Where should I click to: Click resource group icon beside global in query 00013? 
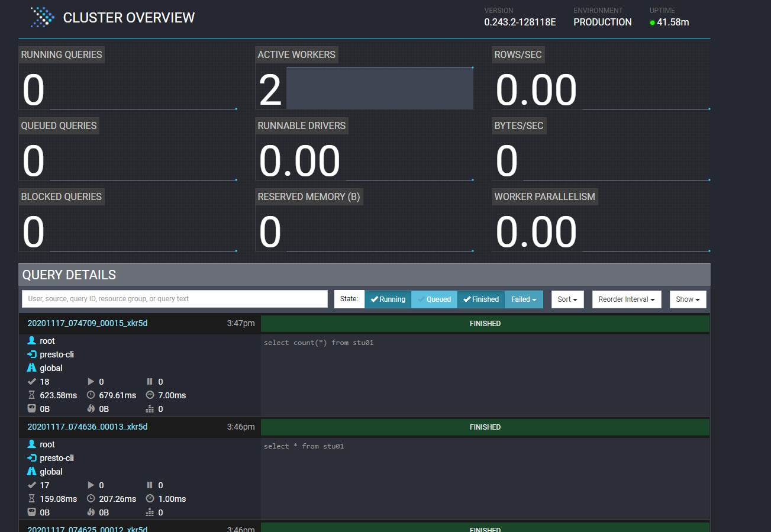[x=32, y=472]
